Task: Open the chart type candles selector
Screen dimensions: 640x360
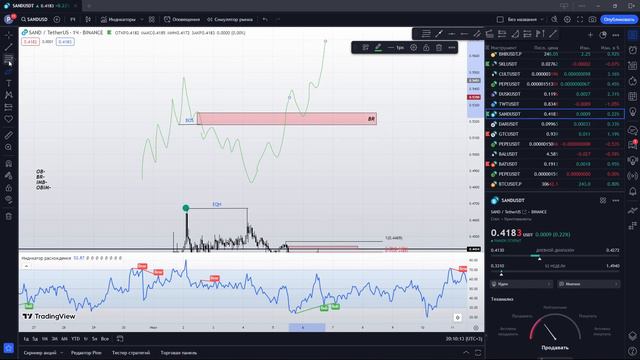Action: point(88,19)
